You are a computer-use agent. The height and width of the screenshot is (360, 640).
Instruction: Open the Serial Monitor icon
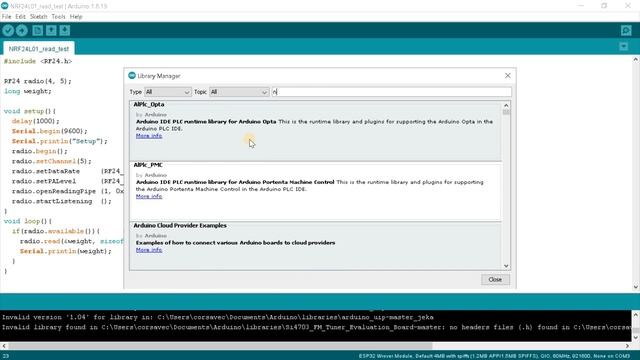tap(626, 31)
